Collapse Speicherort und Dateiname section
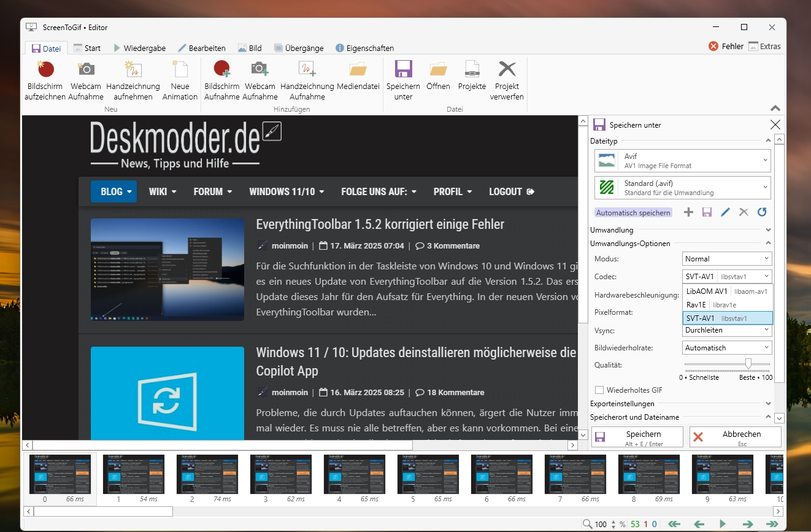Viewport: 811px width, 532px height. point(768,417)
